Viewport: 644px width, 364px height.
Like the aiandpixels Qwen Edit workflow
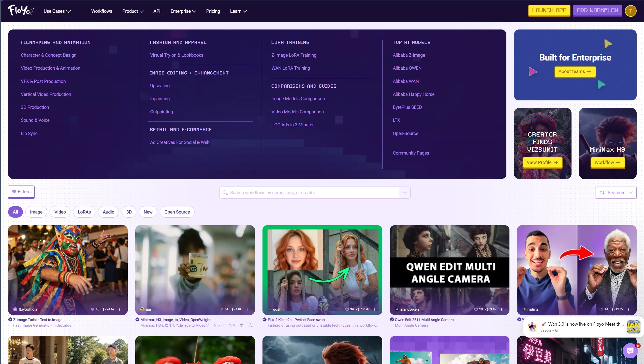(476, 309)
